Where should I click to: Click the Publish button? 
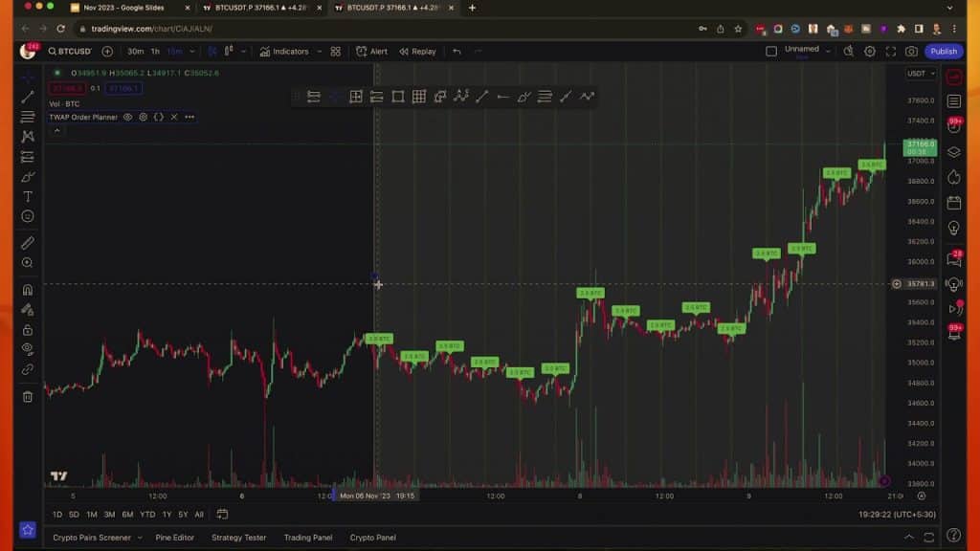[943, 52]
